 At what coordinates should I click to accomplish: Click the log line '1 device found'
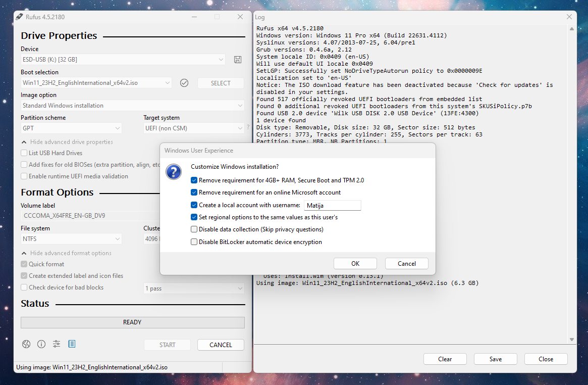(281, 120)
